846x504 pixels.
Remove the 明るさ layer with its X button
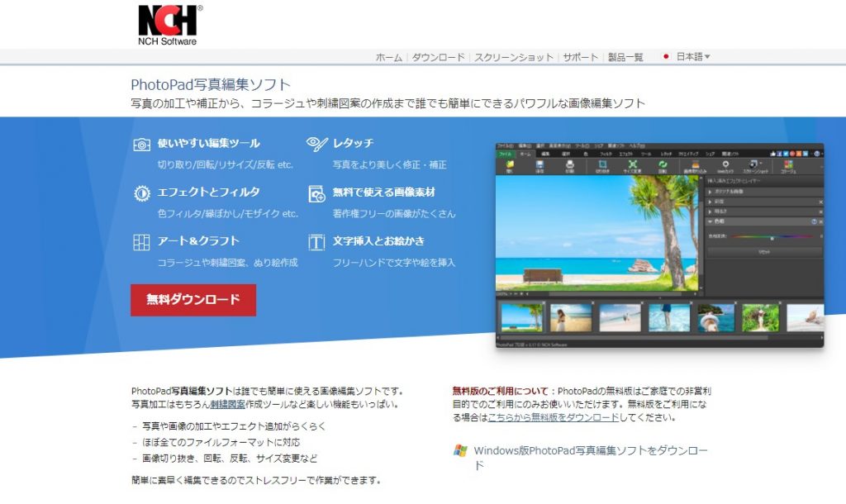pos(820,212)
